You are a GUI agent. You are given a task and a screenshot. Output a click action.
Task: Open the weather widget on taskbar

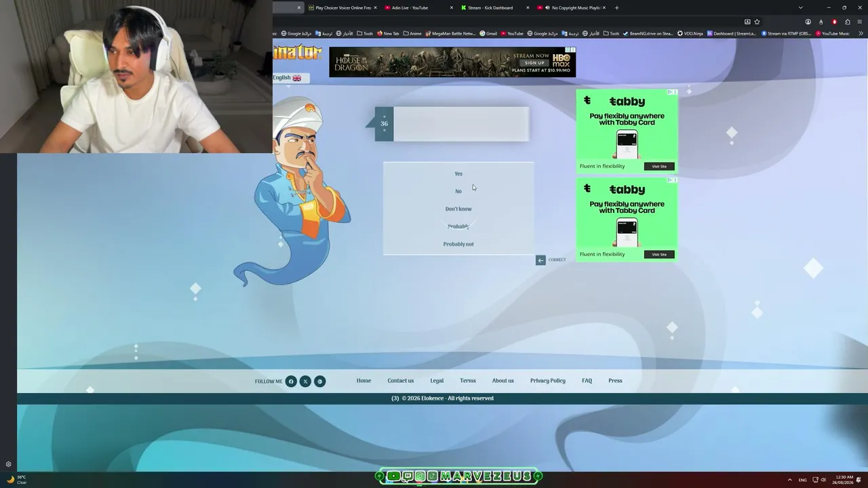coord(16,480)
